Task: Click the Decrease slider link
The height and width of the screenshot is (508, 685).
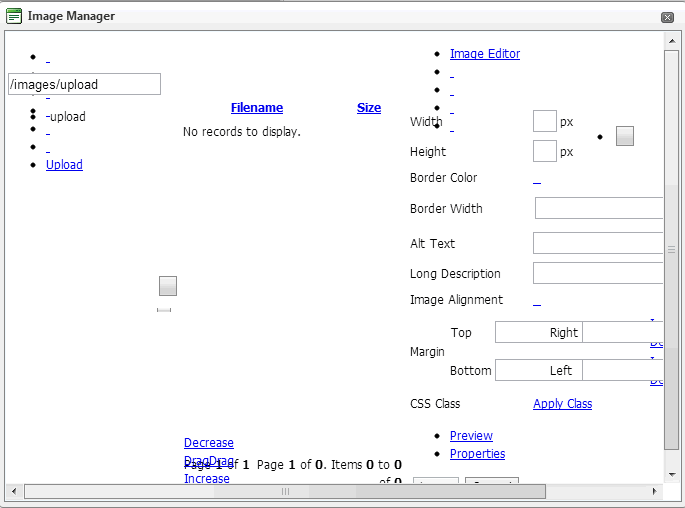Action: click(209, 443)
